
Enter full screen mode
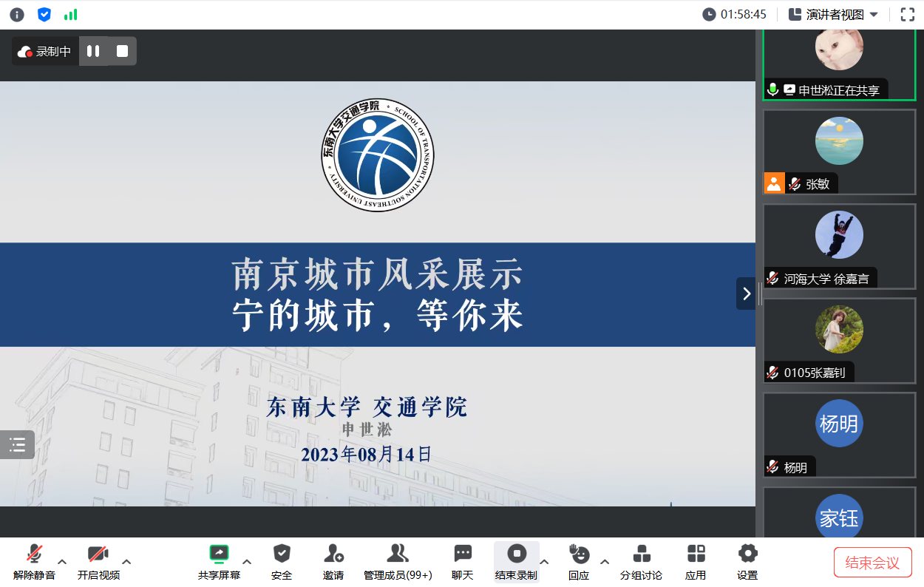coord(907,14)
